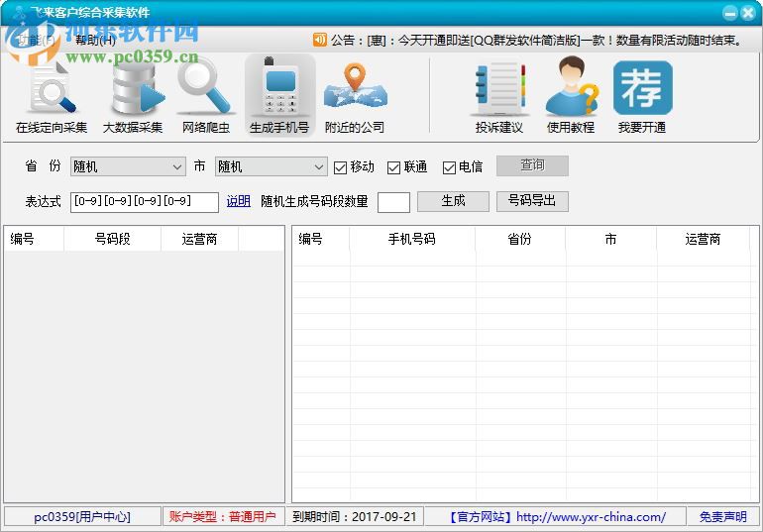Viewport: 763px width, 532px height.
Task: Click 账户类型：普通用户 status text
Action: 222,516
